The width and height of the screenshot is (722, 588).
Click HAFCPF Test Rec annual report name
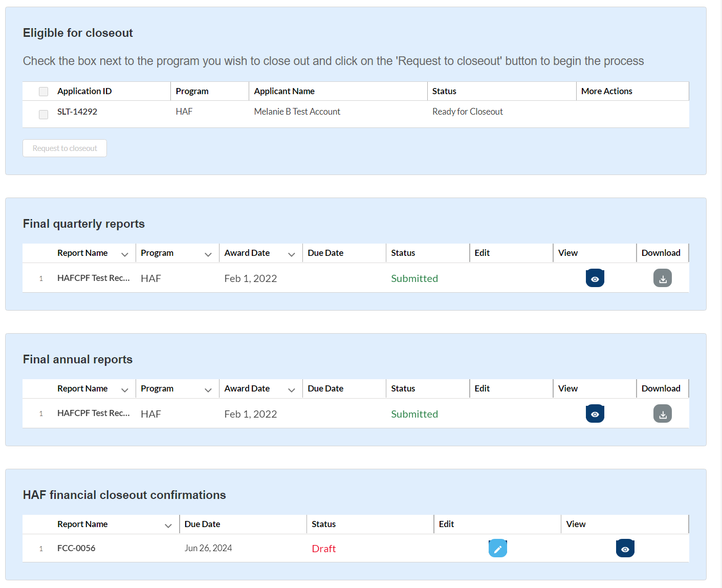point(93,413)
